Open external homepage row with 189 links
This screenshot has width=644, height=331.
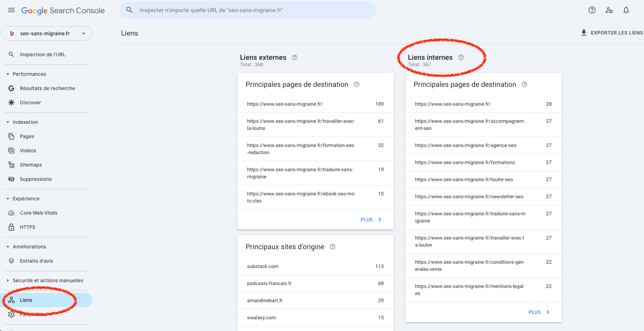(316, 104)
